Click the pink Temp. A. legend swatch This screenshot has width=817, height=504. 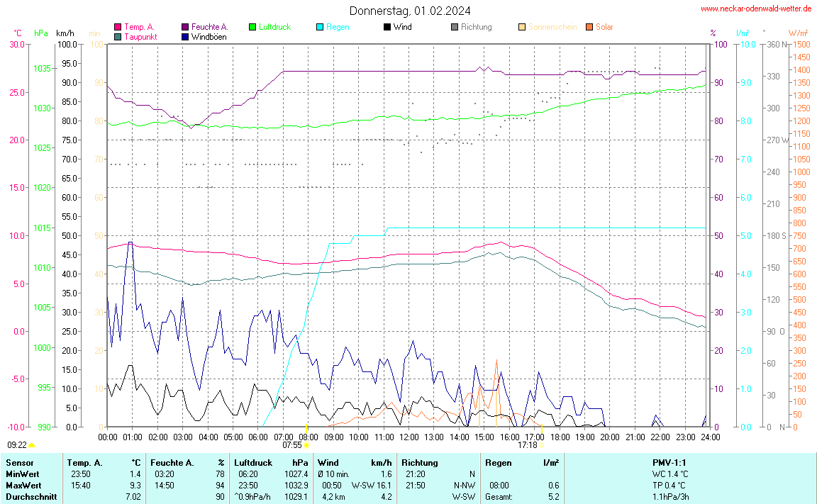[x=118, y=28]
